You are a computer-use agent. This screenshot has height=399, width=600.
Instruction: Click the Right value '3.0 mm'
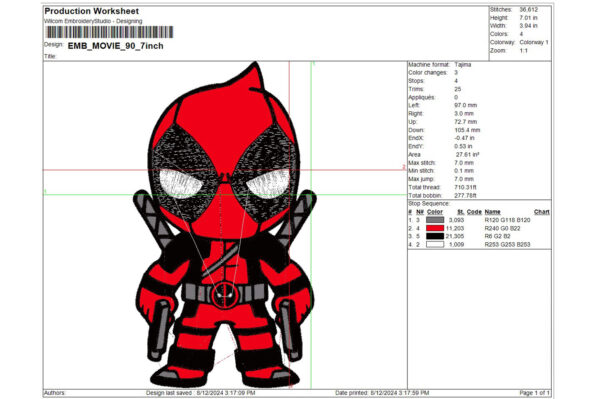464,114
